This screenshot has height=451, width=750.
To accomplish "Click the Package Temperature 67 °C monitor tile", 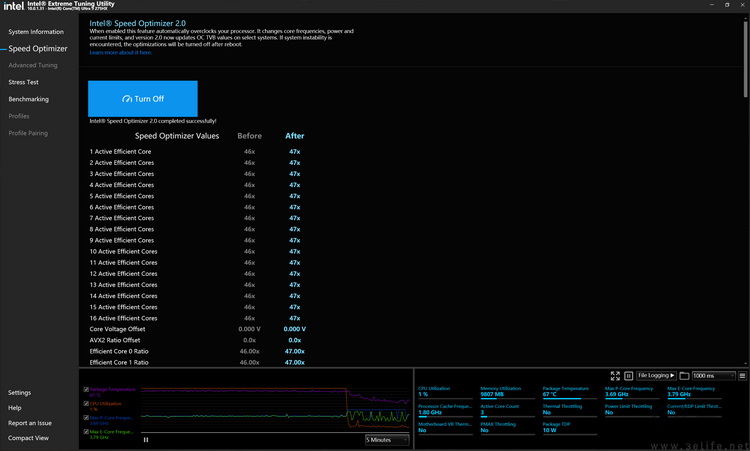I will pos(569,392).
